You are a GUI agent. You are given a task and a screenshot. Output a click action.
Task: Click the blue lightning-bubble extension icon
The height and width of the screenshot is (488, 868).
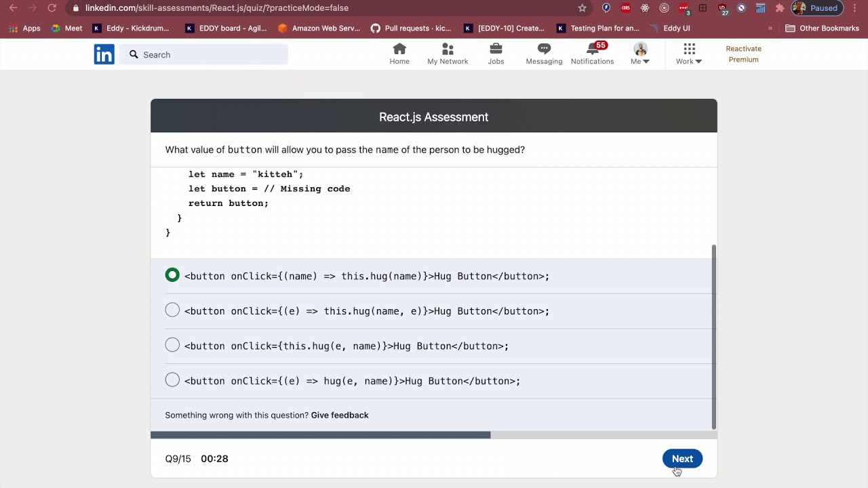pos(606,8)
